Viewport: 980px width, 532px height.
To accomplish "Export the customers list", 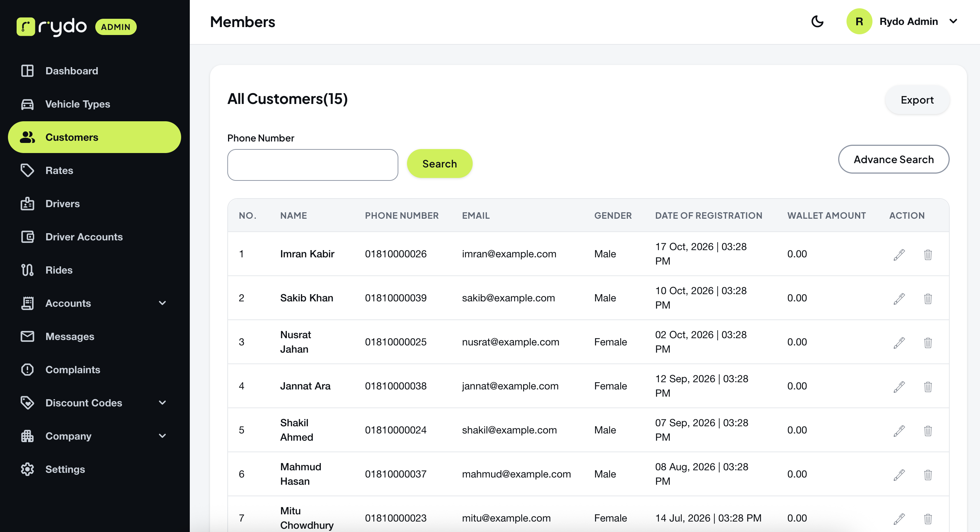I will tap(917, 100).
